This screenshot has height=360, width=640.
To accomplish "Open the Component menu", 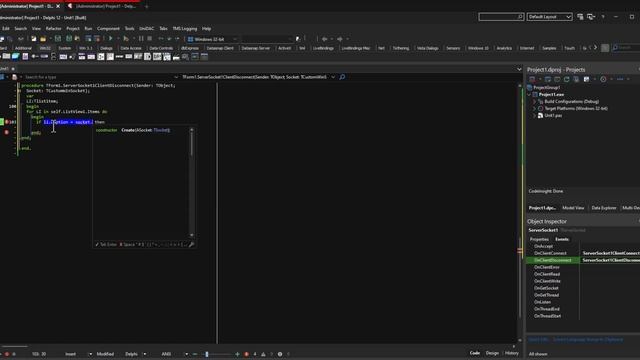I will click(x=108, y=29).
